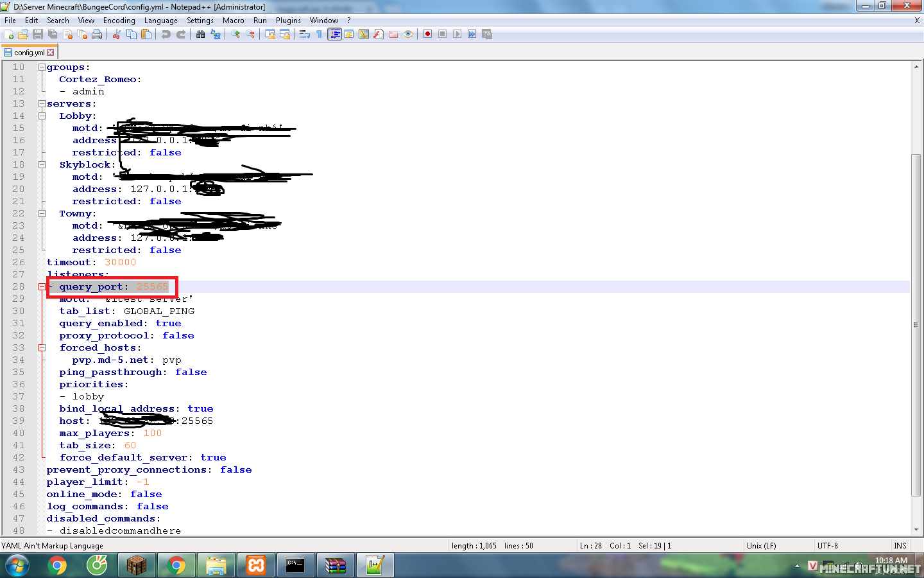Redo the last undone edit
This screenshot has width=924, height=578.
(181, 34)
